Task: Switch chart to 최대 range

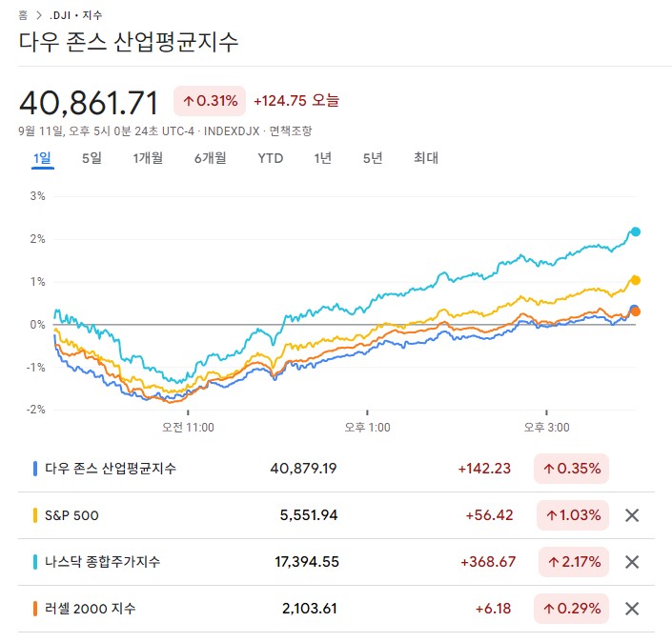Action: (x=426, y=158)
